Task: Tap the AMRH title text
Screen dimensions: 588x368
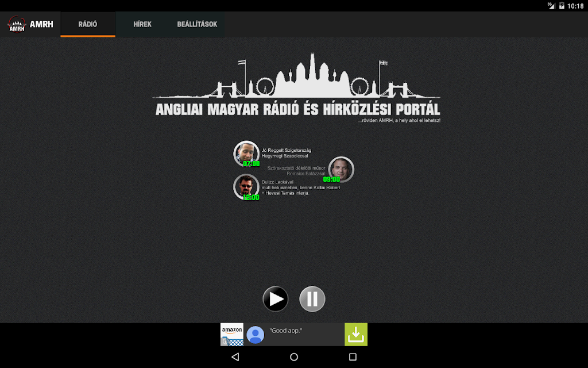Action: [x=41, y=24]
